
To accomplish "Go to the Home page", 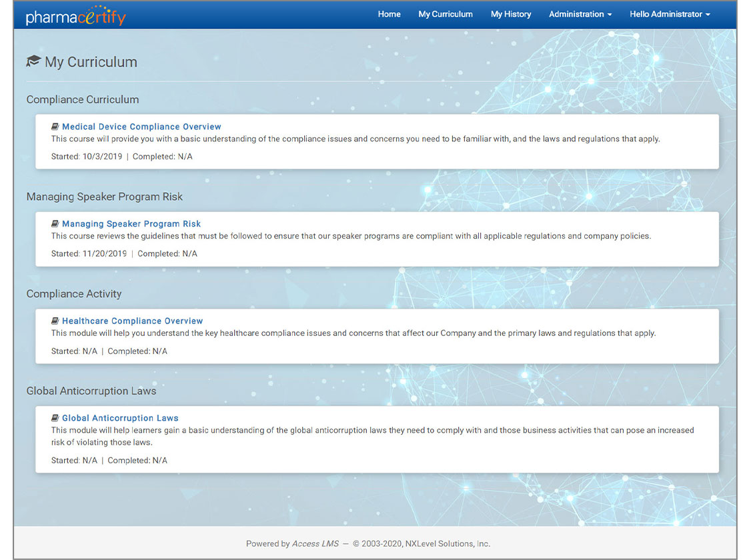I will coord(389,14).
